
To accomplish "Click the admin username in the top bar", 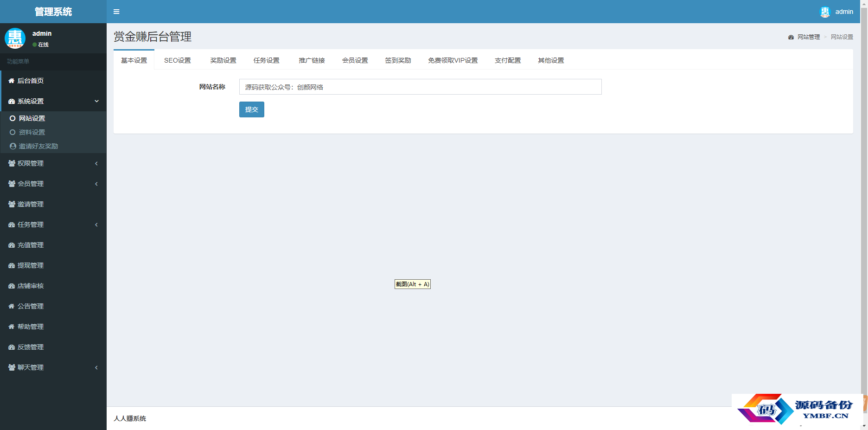I will [844, 12].
